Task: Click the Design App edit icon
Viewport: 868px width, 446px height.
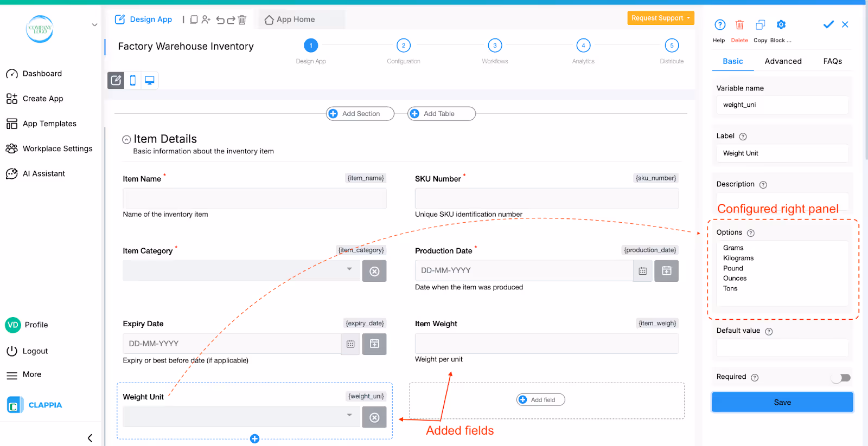Action: [120, 20]
